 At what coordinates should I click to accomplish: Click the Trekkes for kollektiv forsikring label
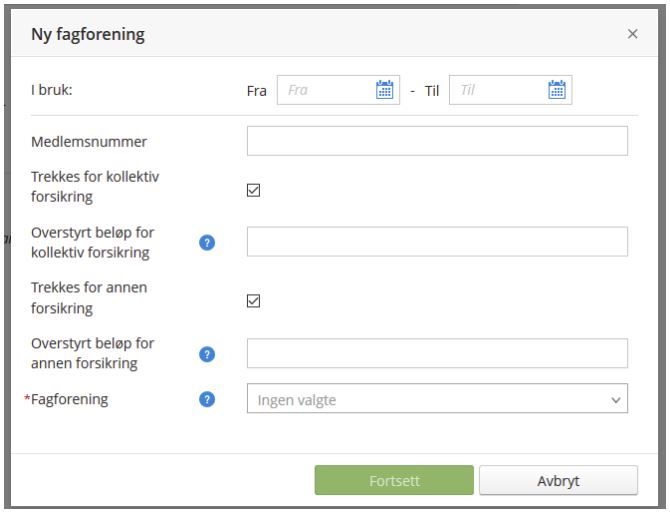click(x=95, y=186)
